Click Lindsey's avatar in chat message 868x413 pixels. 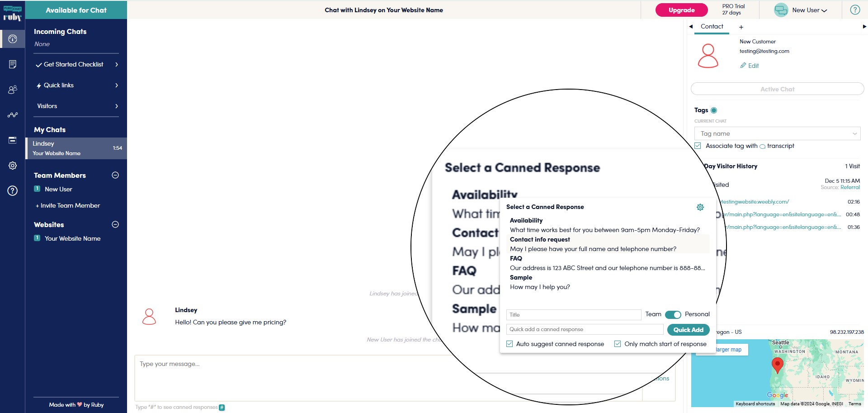pos(149,317)
